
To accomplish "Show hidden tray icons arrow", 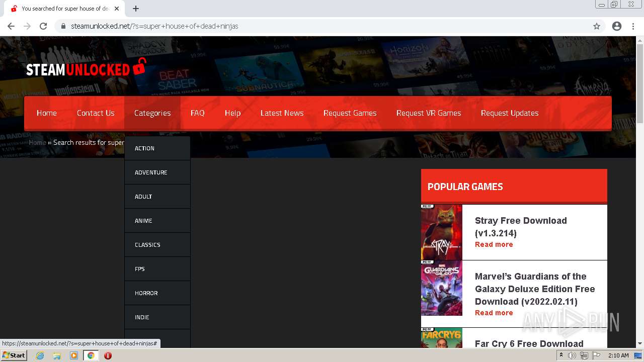I will [561, 355].
